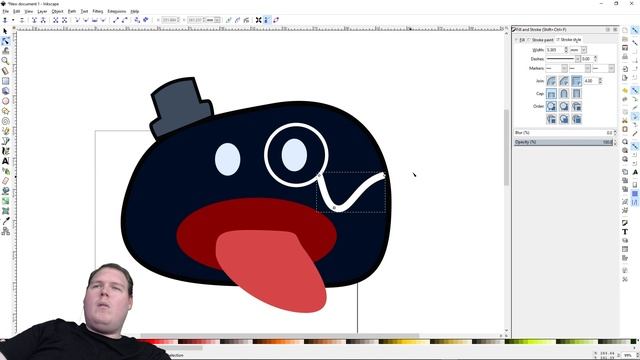This screenshot has width=640, height=360.
Task: Select the 3D Box tool
Action: pyautogui.click(x=5, y=91)
